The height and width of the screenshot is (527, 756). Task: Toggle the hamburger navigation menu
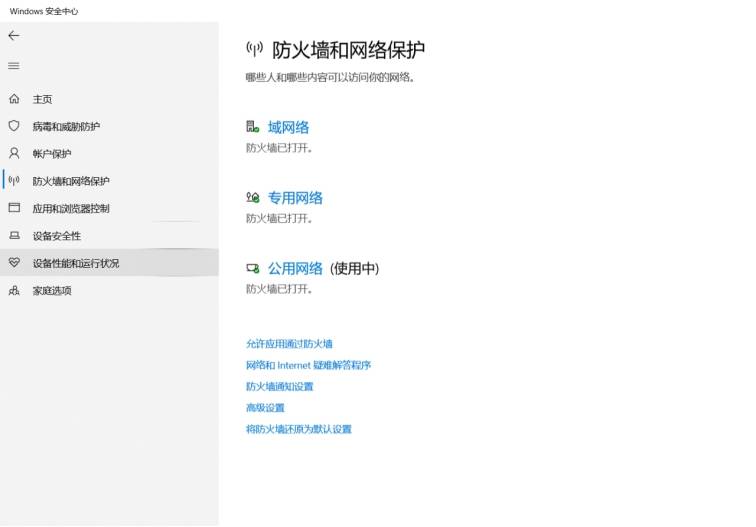[x=14, y=66]
